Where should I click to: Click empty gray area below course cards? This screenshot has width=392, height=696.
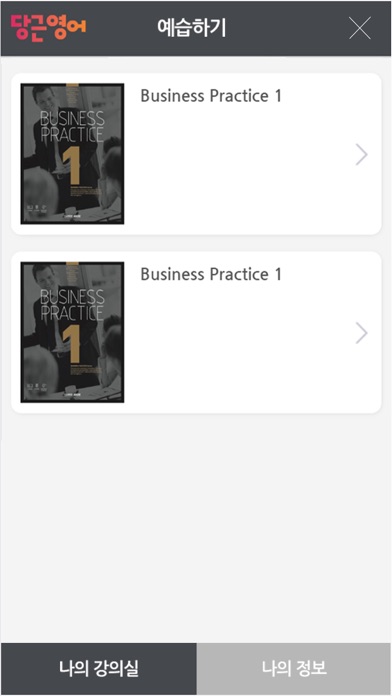196,528
